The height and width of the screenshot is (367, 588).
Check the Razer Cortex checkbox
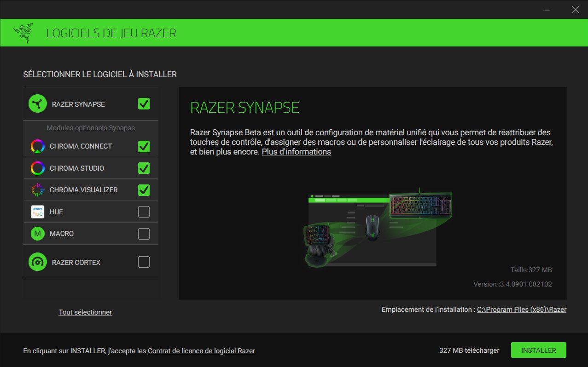coord(144,262)
